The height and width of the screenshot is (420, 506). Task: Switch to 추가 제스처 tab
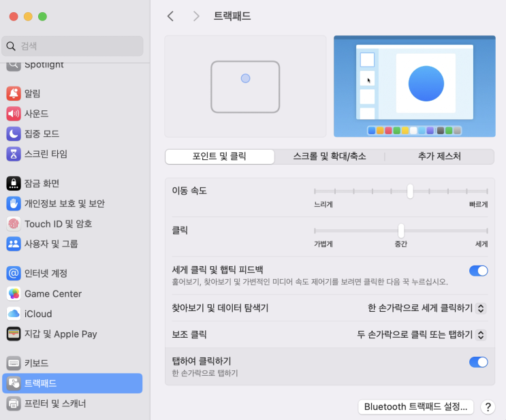439,157
